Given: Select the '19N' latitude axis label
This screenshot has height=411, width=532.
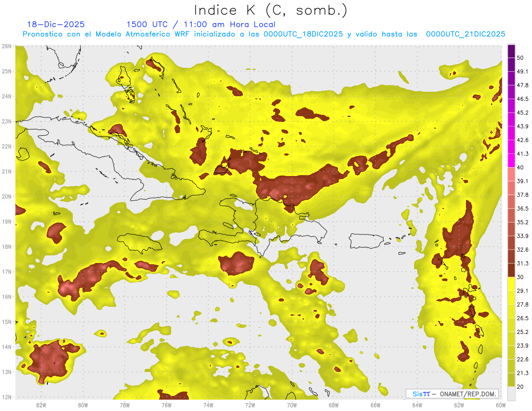Looking at the screenshot, I should click(6, 221).
